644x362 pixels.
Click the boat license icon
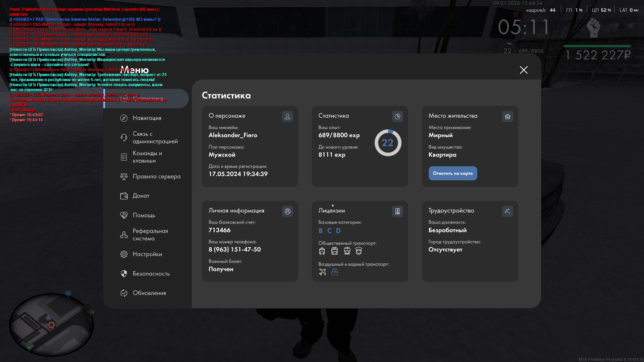click(334, 272)
